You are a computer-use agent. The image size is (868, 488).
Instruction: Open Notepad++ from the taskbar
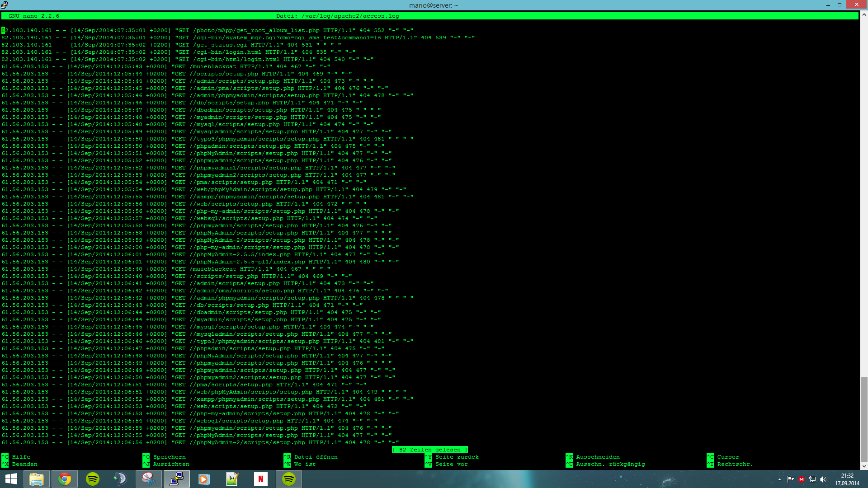pyautogui.click(x=232, y=479)
